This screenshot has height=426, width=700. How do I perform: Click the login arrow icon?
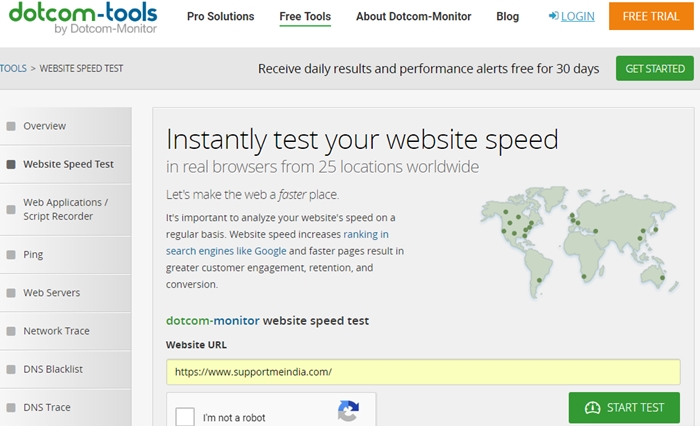tap(554, 16)
